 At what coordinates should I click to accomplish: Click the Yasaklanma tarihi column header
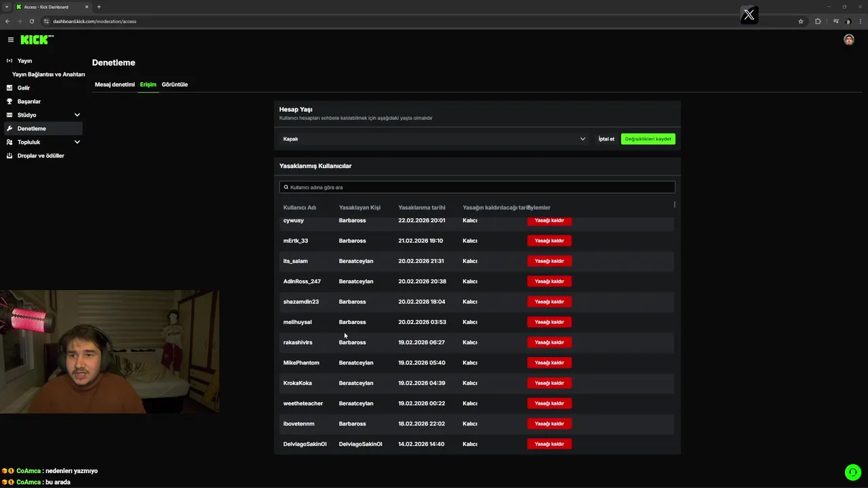[422, 207]
